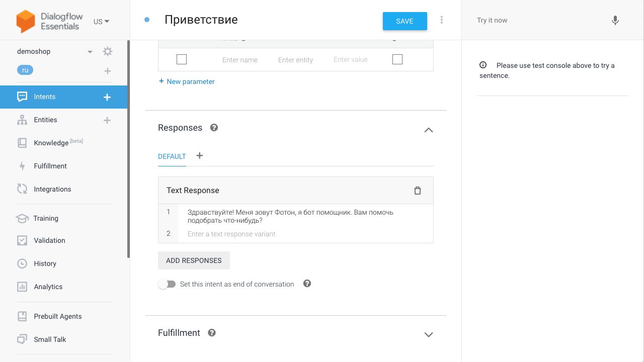This screenshot has width=644, height=362.
Task: Click the SAVE button
Action: pyautogui.click(x=405, y=21)
